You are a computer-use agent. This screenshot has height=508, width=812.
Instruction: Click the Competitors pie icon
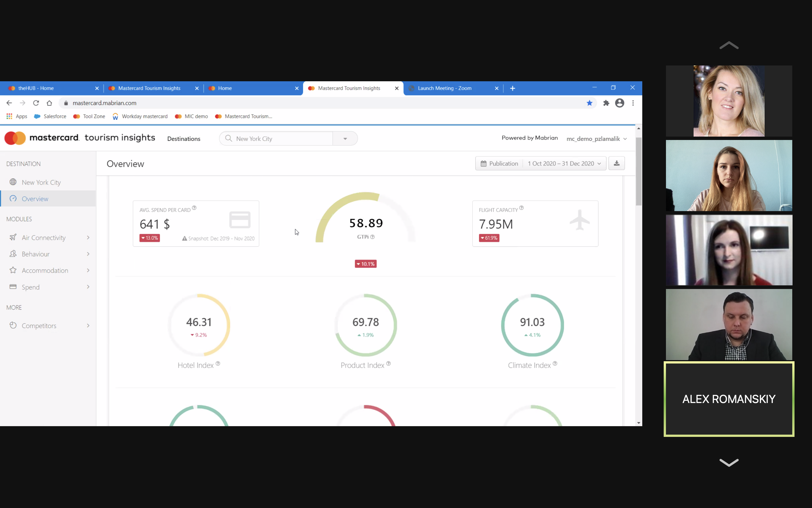(x=13, y=325)
